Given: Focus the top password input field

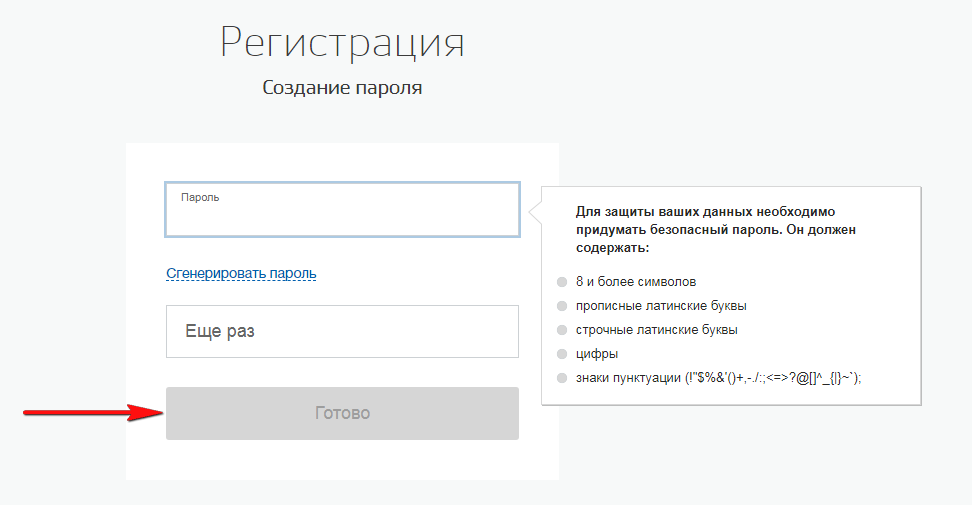Looking at the screenshot, I should (x=342, y=216).
